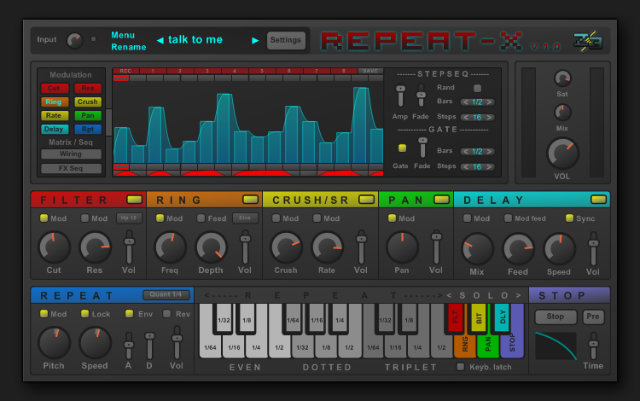Image resolution: width=640 pixels, height=401 pixels.
Task: Select pattern slot 4 in sequencer
Action: pyautogui.click(x=234, y=71)
